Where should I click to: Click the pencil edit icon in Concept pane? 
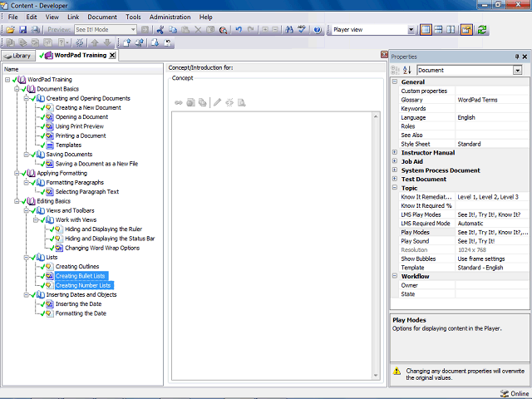(218, 102)
